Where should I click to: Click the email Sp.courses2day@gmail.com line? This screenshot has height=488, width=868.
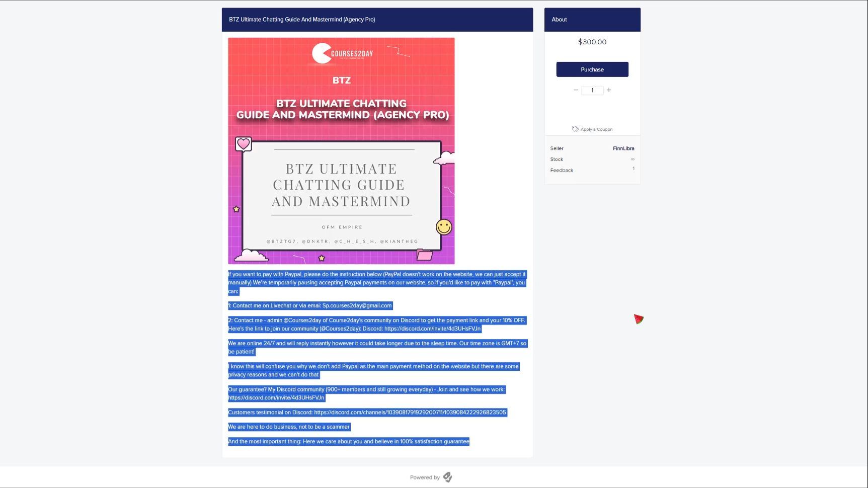point(310,305)
